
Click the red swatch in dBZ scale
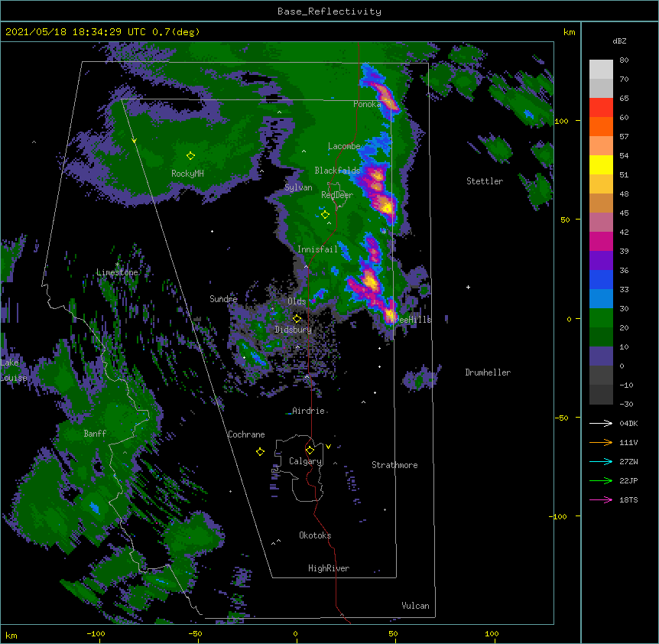(601, 107)
